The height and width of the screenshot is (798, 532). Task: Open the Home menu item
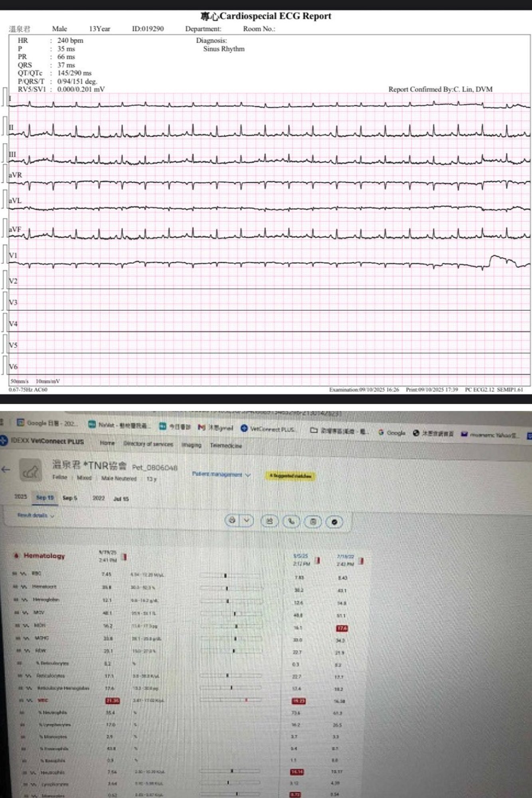point(107,443)
